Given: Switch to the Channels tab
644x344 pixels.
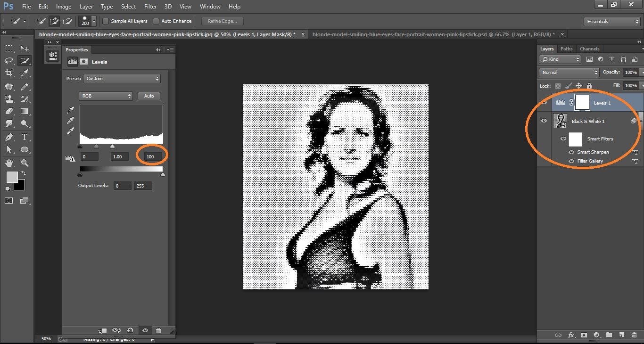Looking at the screenshot, I should pyautogui.click(x=590, y=49).
